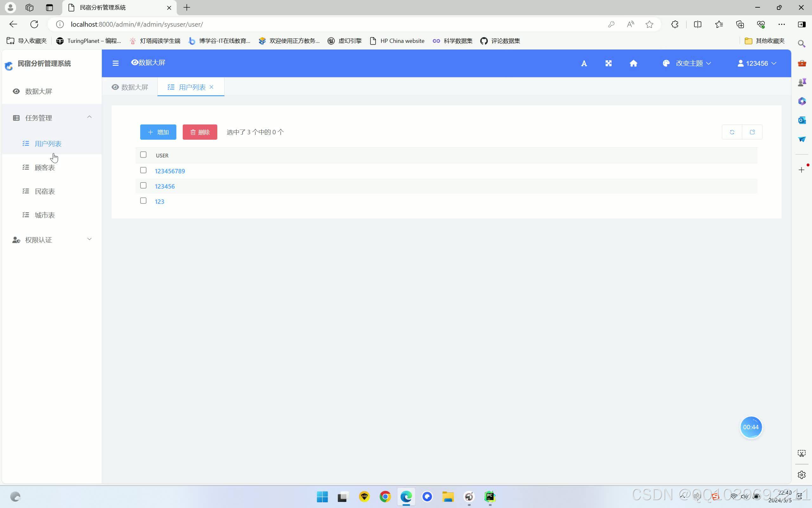Open 民宿表 in the sidebar
This screenshot has height=508, width=812.
coord(52,191)
